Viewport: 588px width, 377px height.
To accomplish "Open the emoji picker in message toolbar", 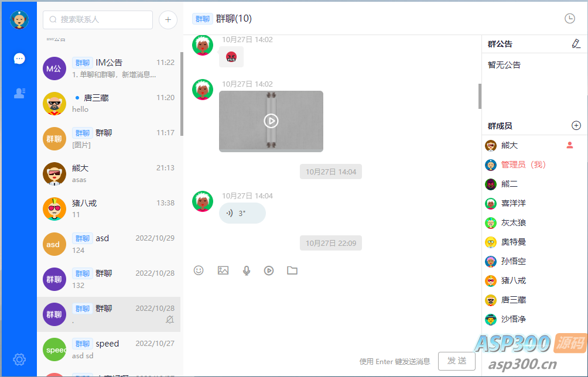I will pyautogui.click(x=199, y=270).
